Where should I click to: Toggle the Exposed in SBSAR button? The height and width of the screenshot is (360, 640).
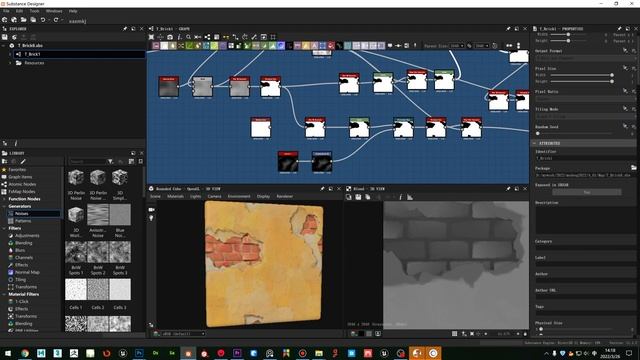(x=587, y=192)
